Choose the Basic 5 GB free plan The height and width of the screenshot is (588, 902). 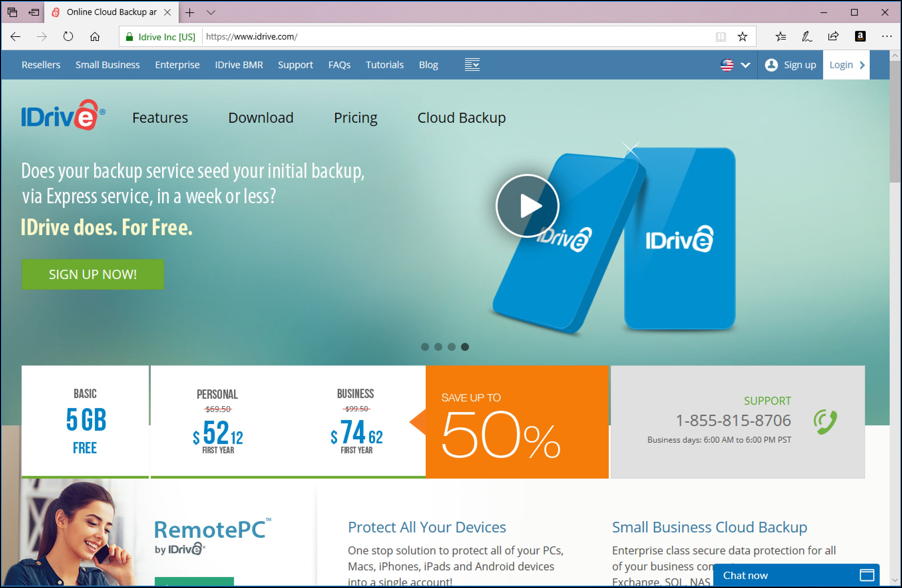click(x=85, y=422)
